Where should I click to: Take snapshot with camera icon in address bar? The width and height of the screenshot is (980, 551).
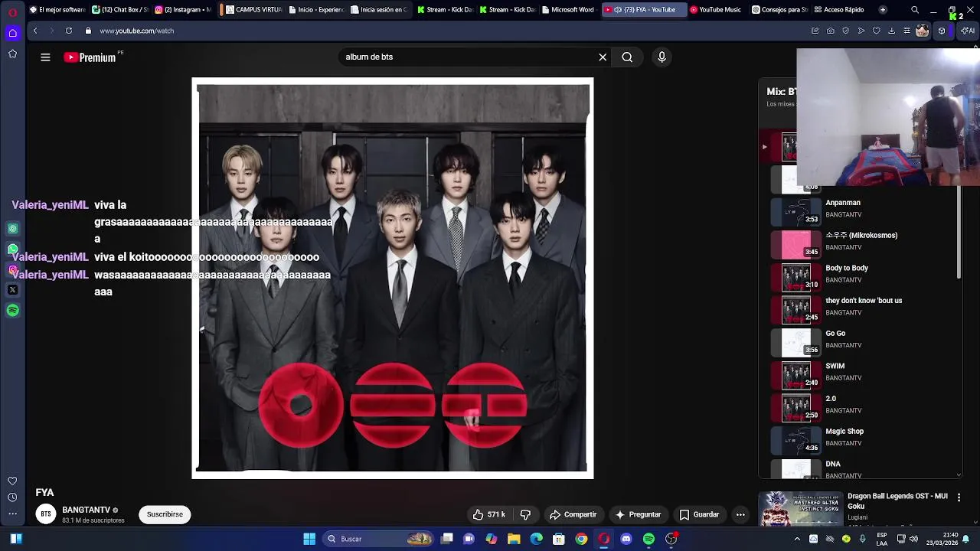point(831,31)
